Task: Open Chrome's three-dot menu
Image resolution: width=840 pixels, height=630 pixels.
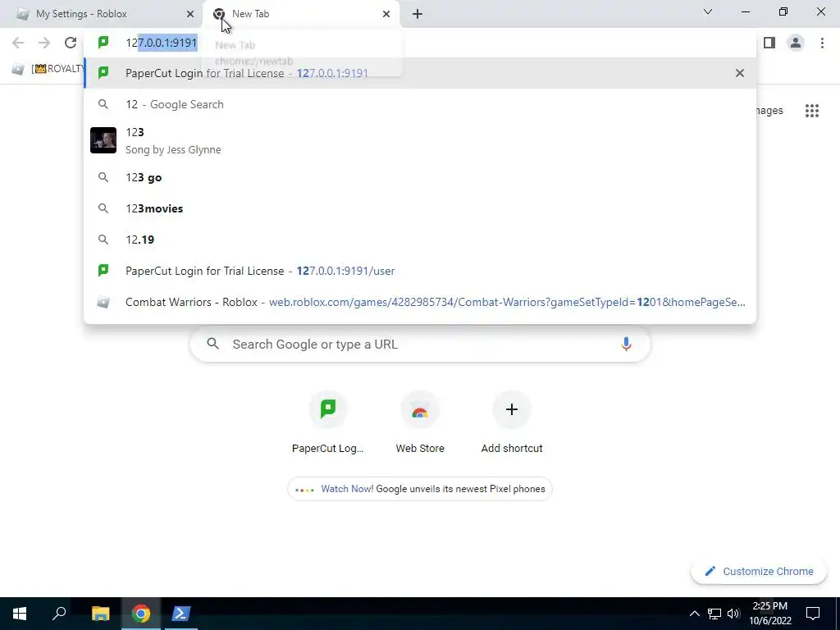Action: (822, 43)
